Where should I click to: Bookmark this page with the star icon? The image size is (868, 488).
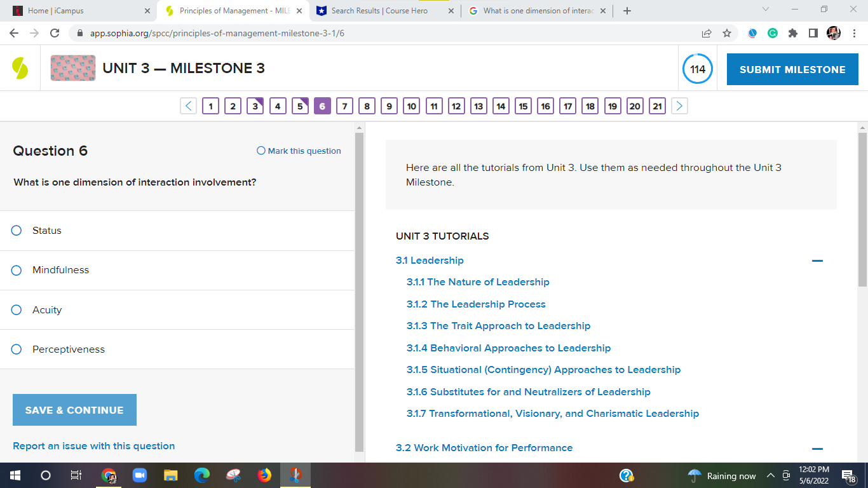[727, 33]
